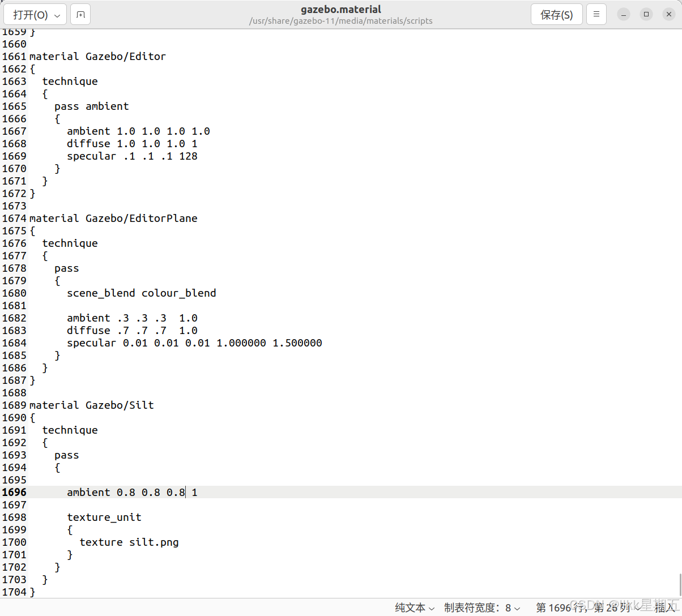Image resolution: width=682 pixels, height=616 pixels.
Task: Click the closing brace on line 1687
Action: [x=32, y=380]
